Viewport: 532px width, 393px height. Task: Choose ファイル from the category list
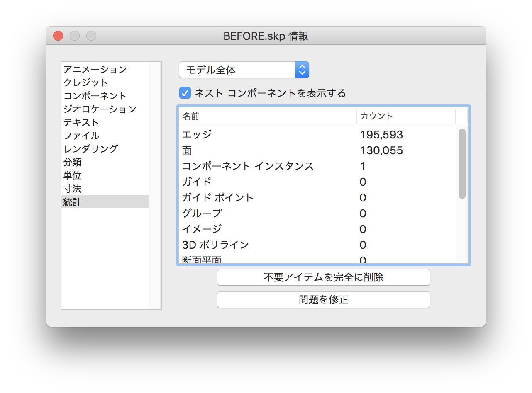81,136
